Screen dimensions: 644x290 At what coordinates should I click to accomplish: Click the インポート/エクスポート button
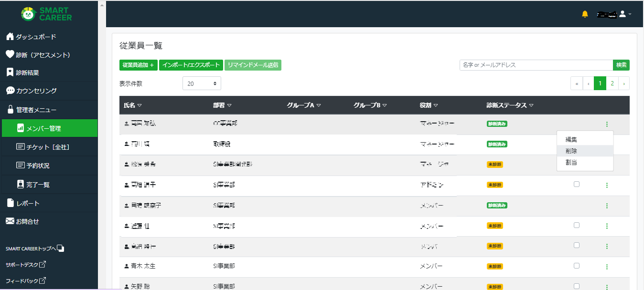191,65
